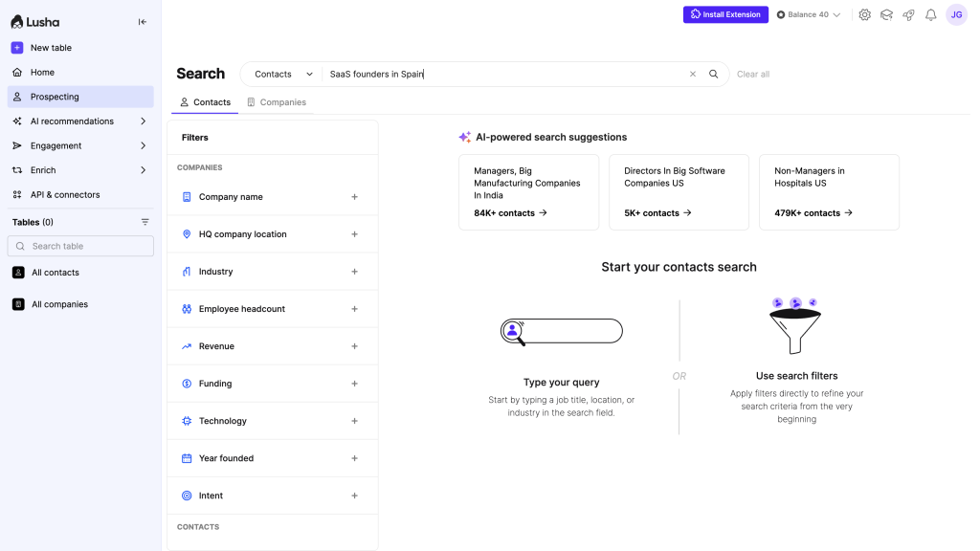
Task: Open the JG profile avatar
Action: 956,14
